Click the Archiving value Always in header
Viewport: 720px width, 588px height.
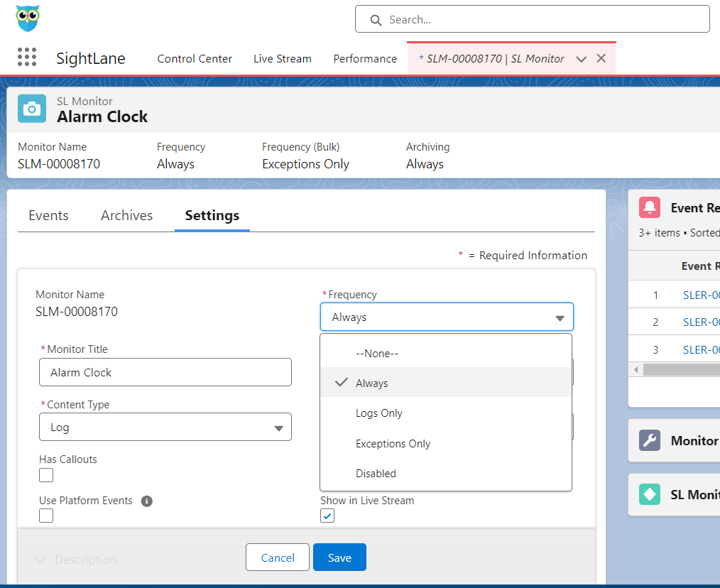(x=425, y=164)
